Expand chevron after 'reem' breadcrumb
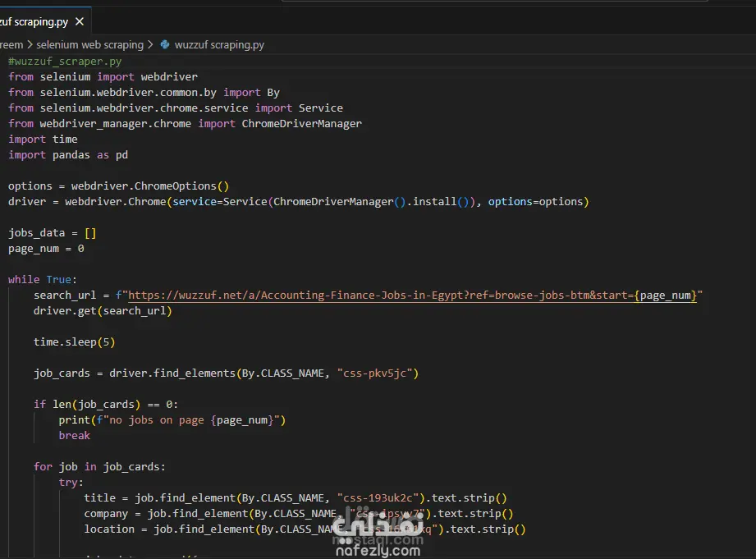Viewport: 756px width, 559px height. click(30, 45)
